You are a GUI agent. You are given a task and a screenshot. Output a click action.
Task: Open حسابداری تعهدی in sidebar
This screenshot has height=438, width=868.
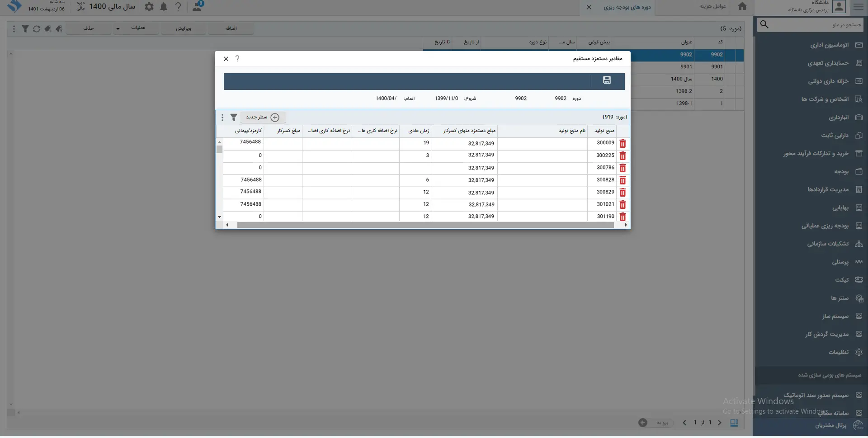pos(828,63)
